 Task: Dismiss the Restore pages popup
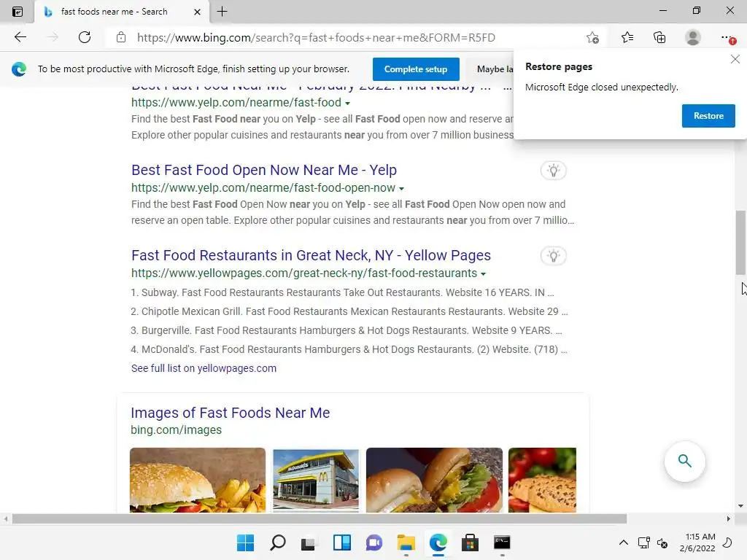[735, 59]
